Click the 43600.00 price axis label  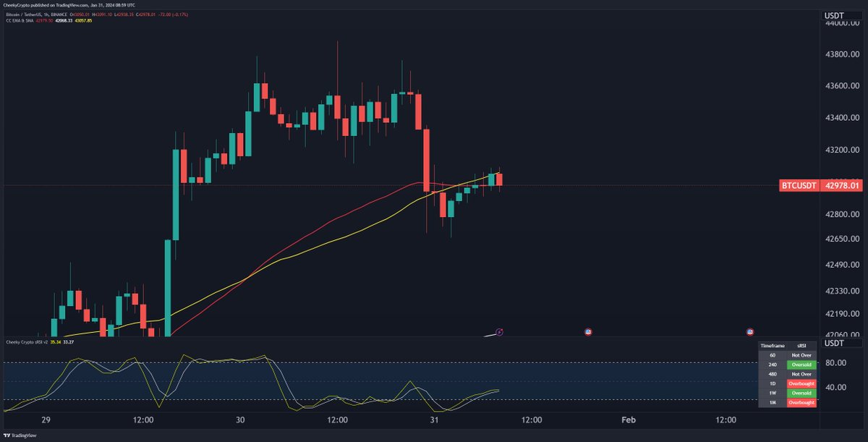click(x=843, y=86)
